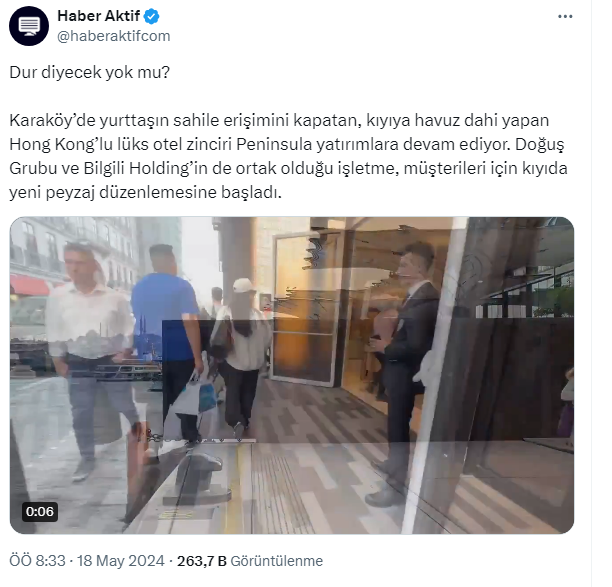Click the 'Dur diyecek yok mu?' line

(x=90, y=72)
